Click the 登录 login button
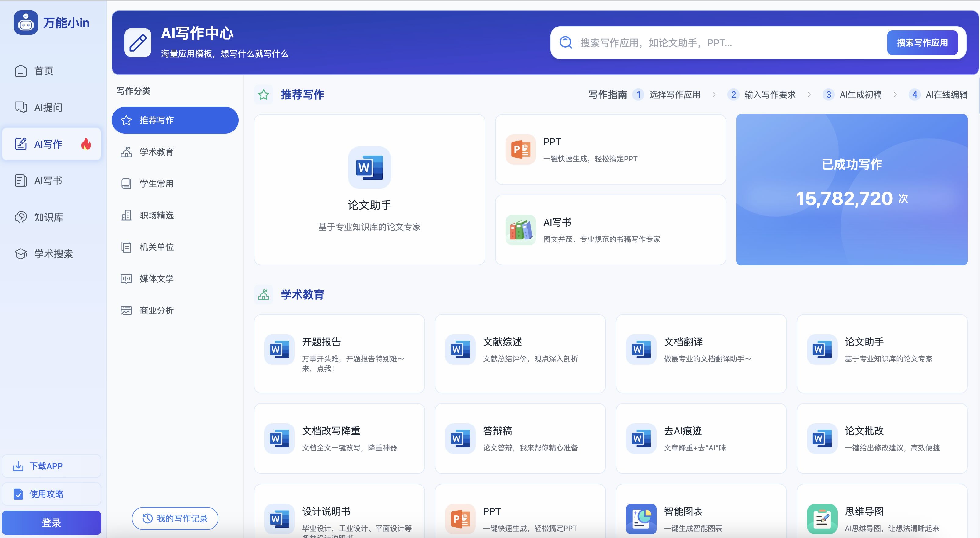This screenshot has height=538, width=980. pyautogui.click(x=51, y=523)
